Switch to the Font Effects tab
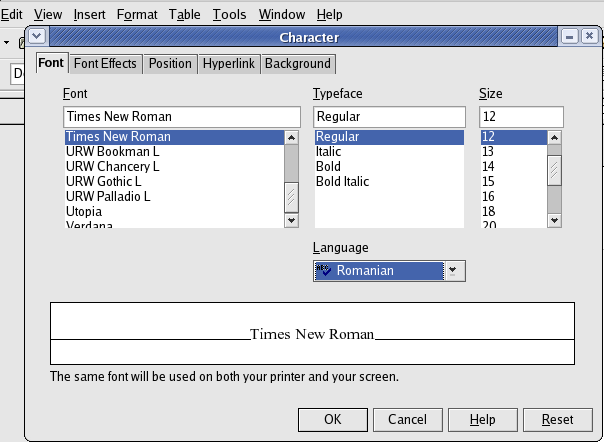This screenshot has width=604, height=442. tap(105, 64)
